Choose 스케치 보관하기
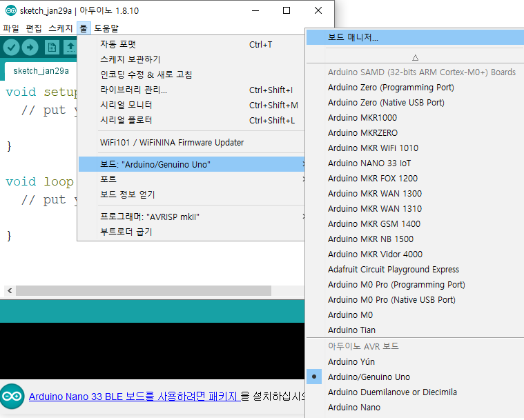 (191, 59)
